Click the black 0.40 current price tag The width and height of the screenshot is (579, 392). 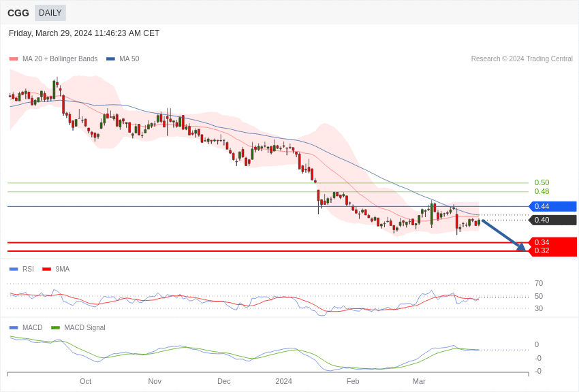[x=552, y=220]
